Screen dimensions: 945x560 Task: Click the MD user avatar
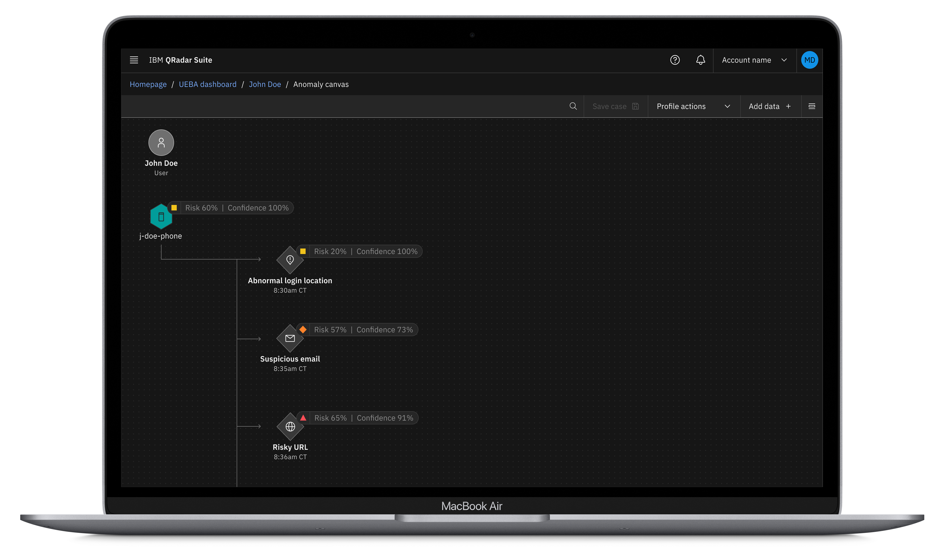[x=809, y=60]
